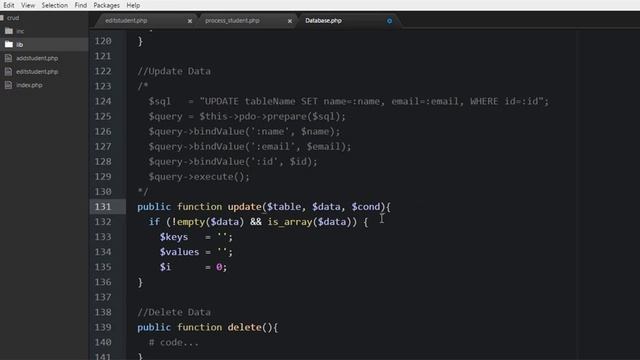This screenshot has width=640, height=360.
Task: Click the bindValue(':id', $id) line
Action: click(x=233, y=162)
